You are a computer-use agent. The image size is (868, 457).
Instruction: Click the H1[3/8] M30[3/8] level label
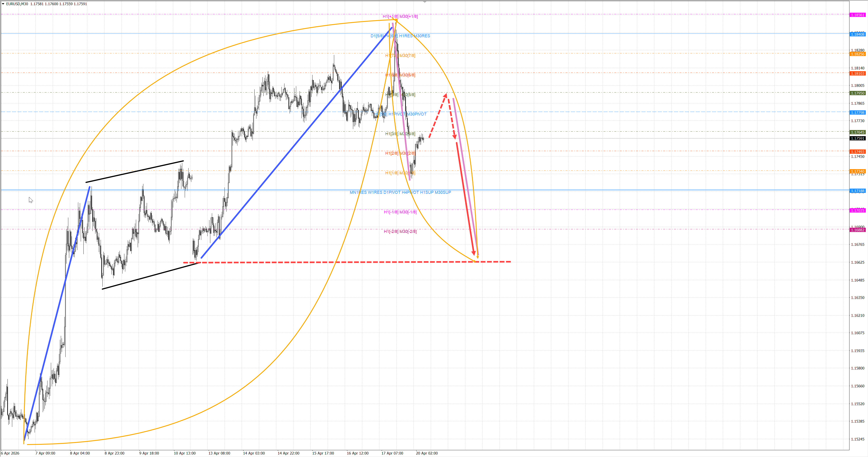click(x=400, y=134)
